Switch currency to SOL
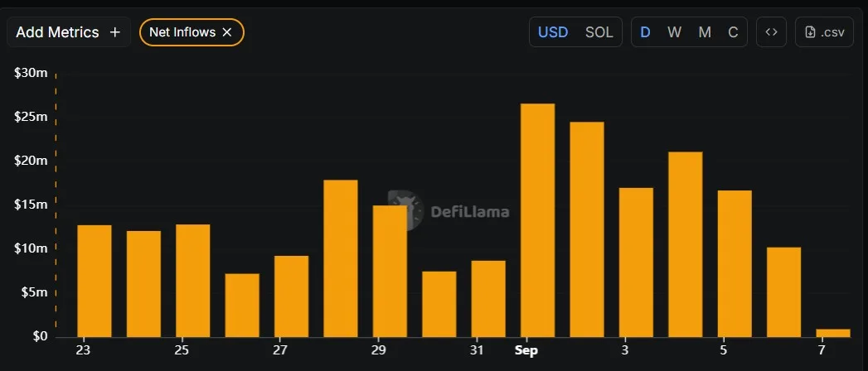868x371 pixels. pyautogui.click(x=599, y=32)
